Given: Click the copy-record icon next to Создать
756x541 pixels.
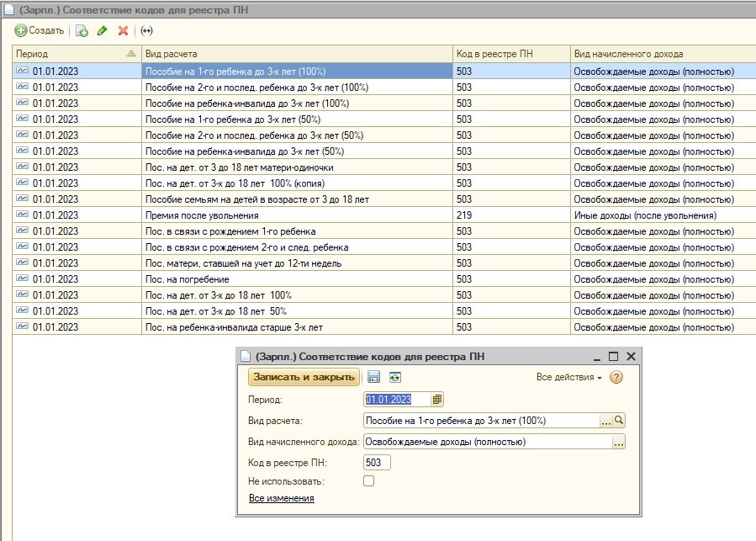Looking at the screenshot, I should (x=82, y=31).
